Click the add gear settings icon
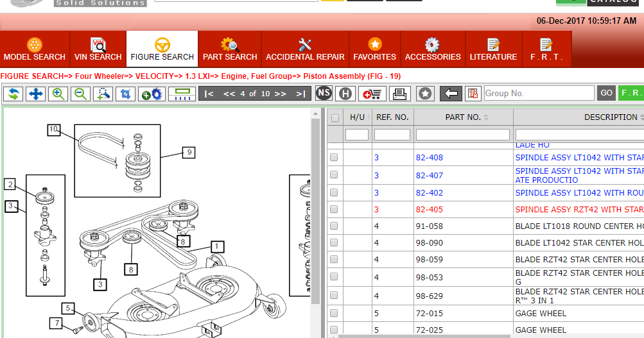This screenshot has width=644, height=338. click(x=152, y=94)
